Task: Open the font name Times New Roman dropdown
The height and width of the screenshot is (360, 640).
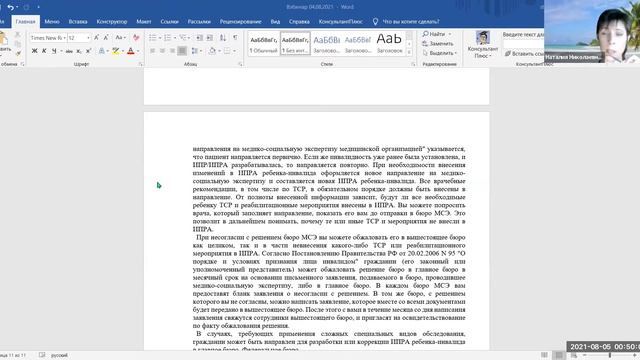Action: coord(64,38)
